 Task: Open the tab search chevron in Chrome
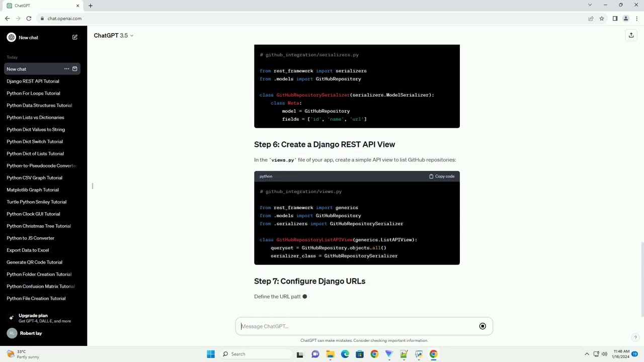click(590, 5)
